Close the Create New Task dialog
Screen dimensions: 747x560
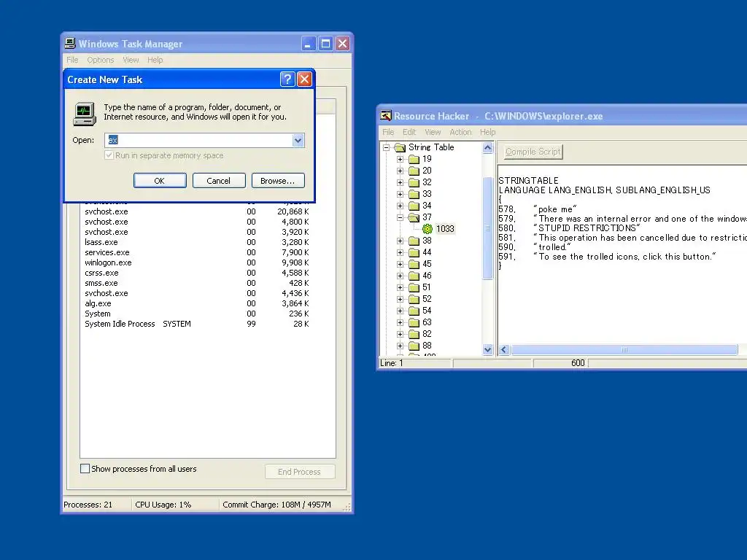[304, 79]
